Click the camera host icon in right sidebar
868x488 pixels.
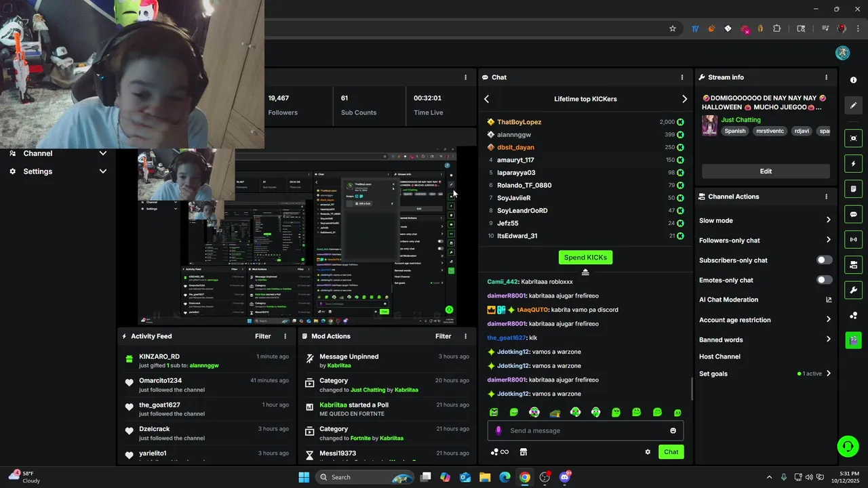coord(853,264)
